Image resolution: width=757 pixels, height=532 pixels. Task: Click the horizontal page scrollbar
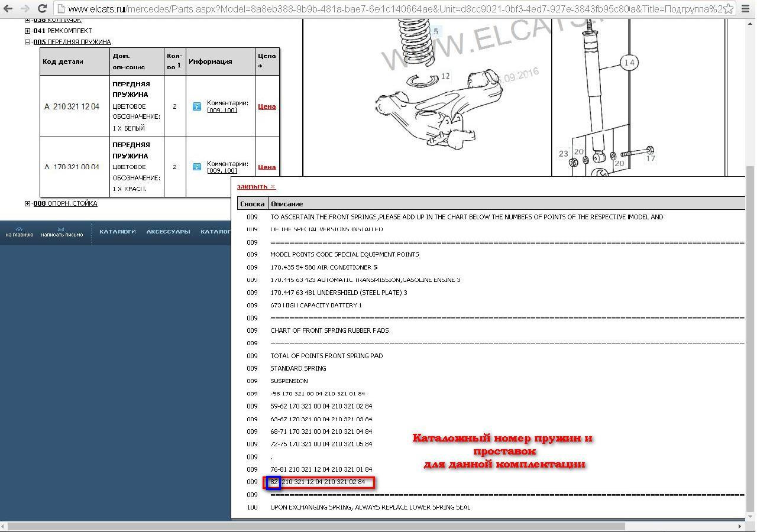pyautogui.click(x=316, y=526)
